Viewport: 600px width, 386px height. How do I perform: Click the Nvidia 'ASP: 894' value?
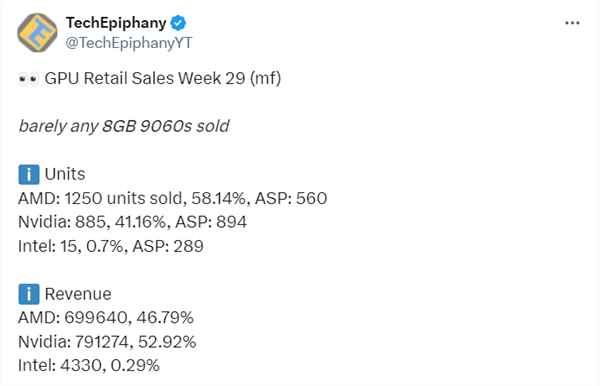[211, 222]
